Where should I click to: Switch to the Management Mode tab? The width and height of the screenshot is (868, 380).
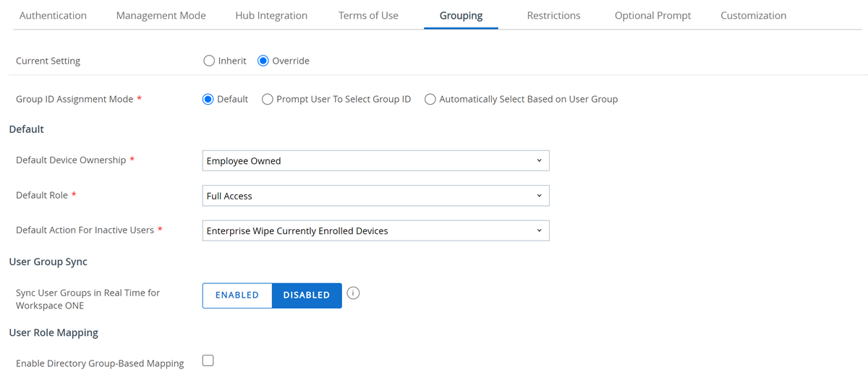point(161,15)
